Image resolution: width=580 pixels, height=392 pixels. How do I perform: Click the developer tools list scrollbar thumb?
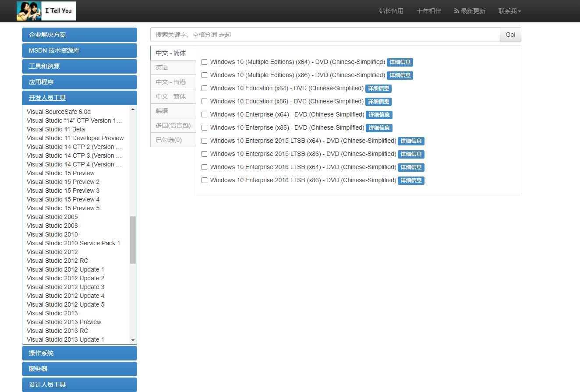[x=133, y=240]
